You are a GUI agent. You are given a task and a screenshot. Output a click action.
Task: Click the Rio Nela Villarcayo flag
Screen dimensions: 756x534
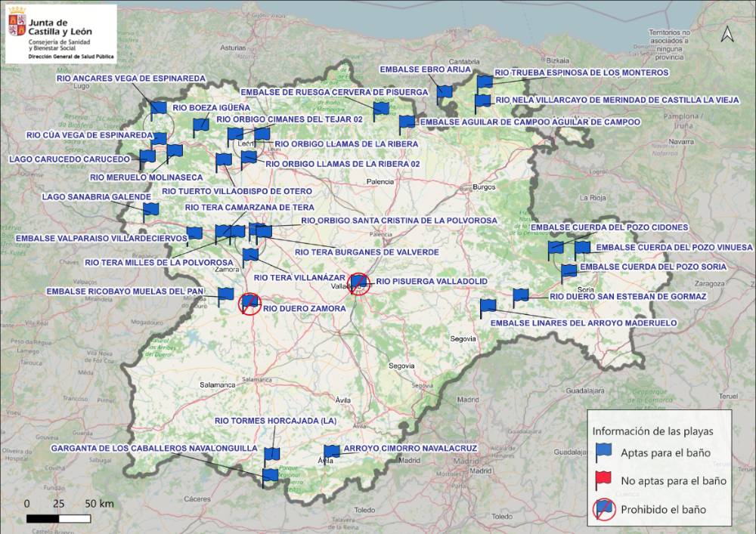(482, 104)
